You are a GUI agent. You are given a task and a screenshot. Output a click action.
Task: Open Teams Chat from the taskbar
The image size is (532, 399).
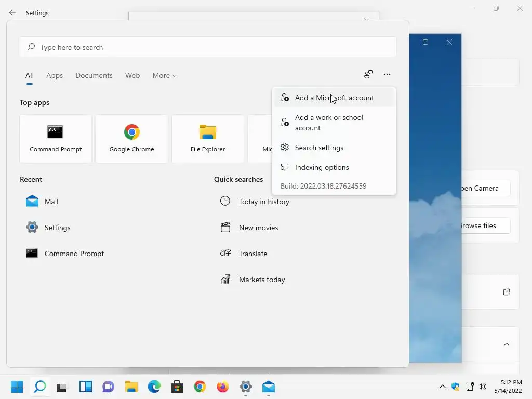pos(108,387)
